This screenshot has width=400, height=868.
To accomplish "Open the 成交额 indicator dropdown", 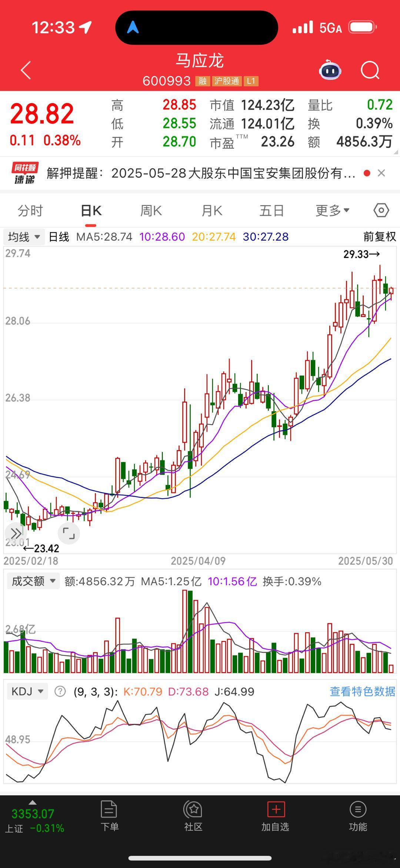I will [33, 581].
